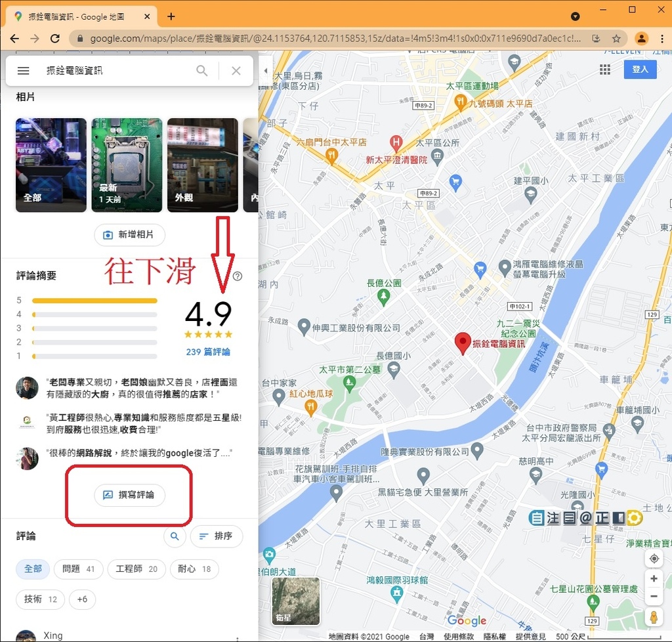Click the 鴻毅國際羽球館 map marker

(x=396, y=593)
